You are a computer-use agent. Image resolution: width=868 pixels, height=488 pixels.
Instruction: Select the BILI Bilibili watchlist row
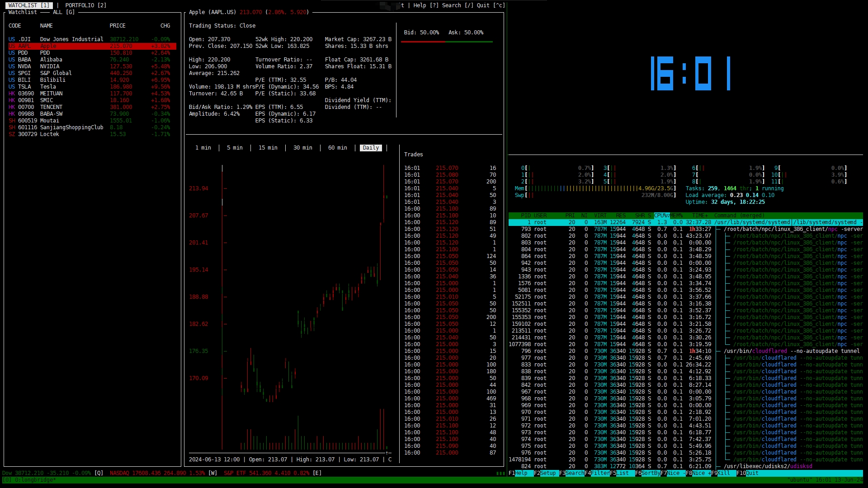click(92, 80)
